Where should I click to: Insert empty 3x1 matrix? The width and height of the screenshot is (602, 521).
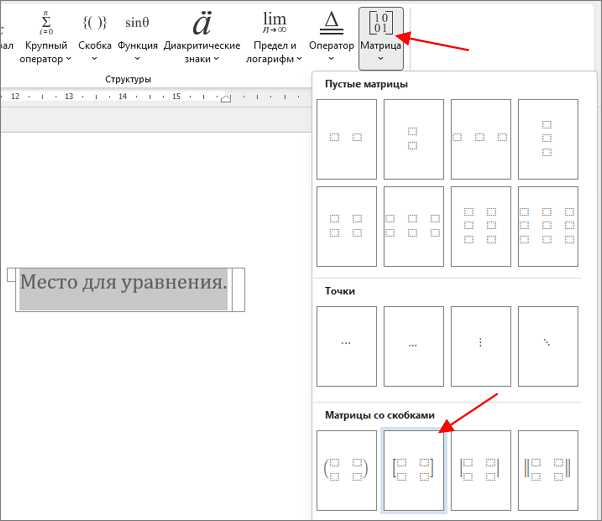coord(548,139)
